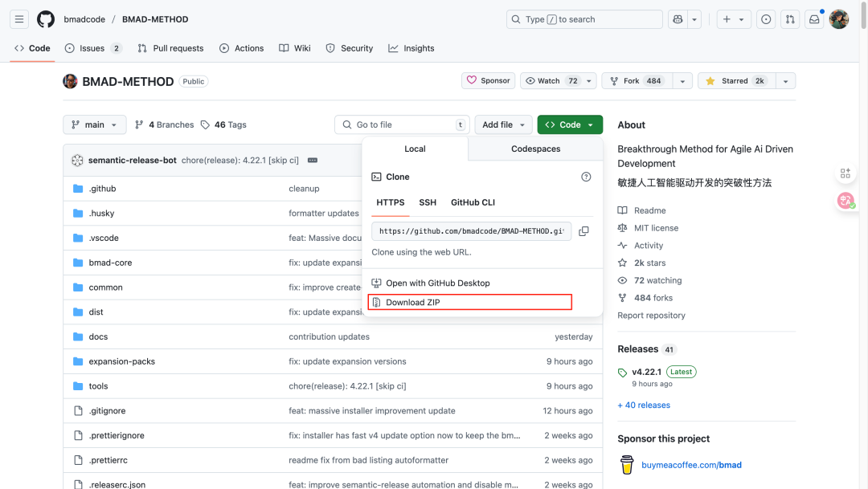Open the create new plus dropdown
Screen dimensions: 868x489
coord(734,19)
